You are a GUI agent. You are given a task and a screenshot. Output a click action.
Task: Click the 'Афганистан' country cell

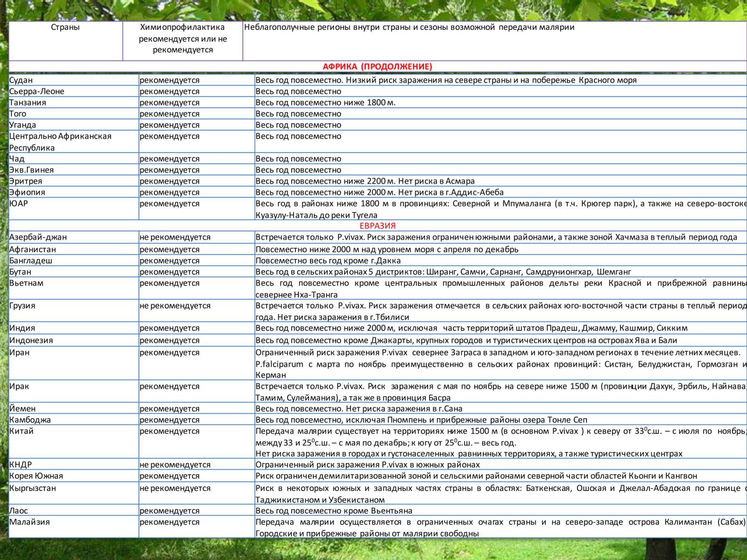coord(74,249)
